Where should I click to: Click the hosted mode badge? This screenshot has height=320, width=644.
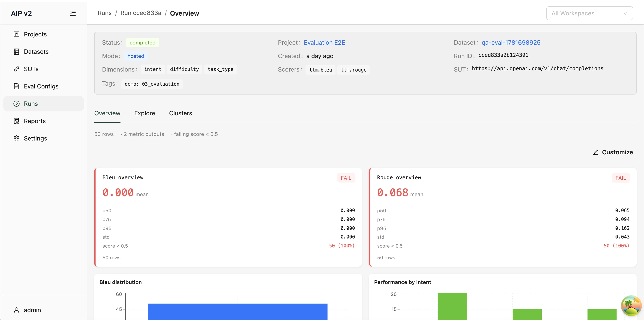(x=136, y=56)
